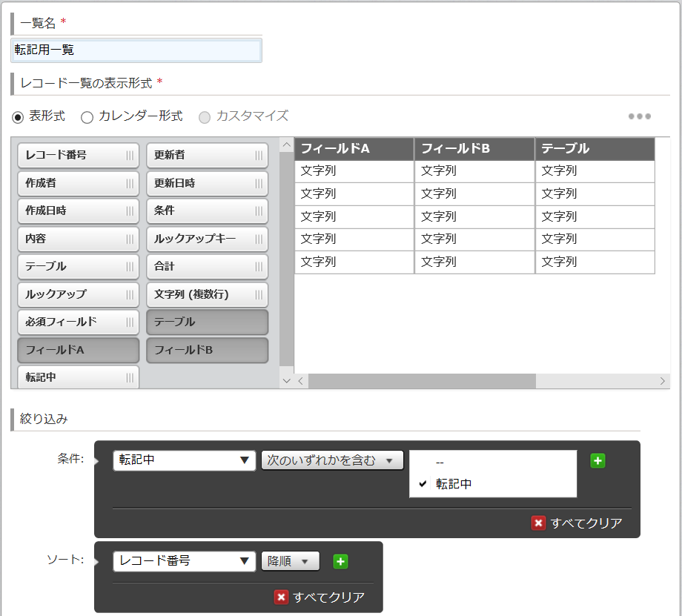The width and height of the screenshot is (682, 616).
Task: Click the 合計 field button
Action: 207,267
